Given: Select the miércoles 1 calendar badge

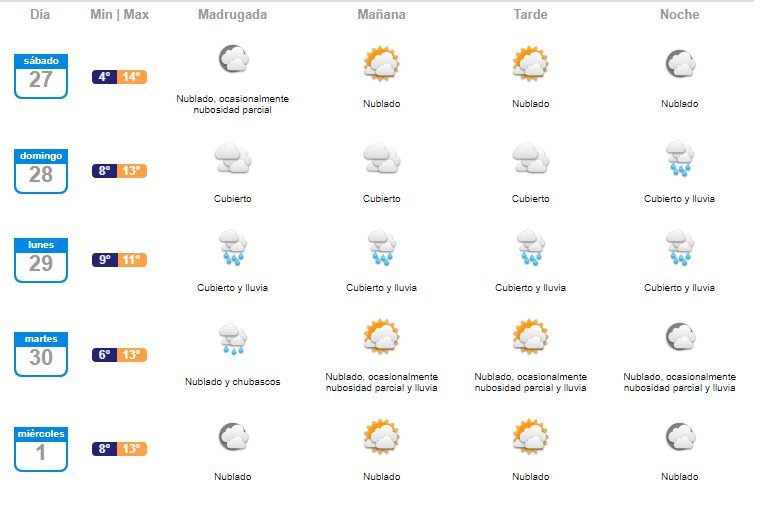Looking at the screenshot, I should 41,449.
